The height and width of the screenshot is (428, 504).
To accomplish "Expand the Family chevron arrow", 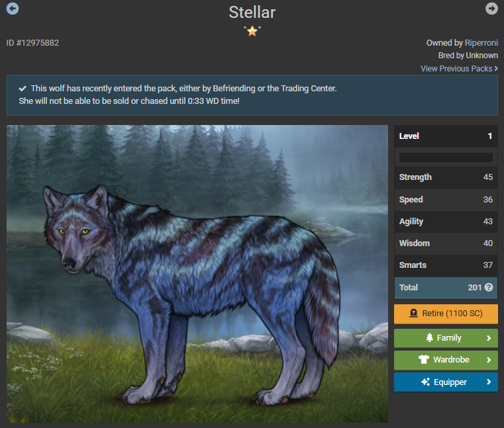I will 489,338.
